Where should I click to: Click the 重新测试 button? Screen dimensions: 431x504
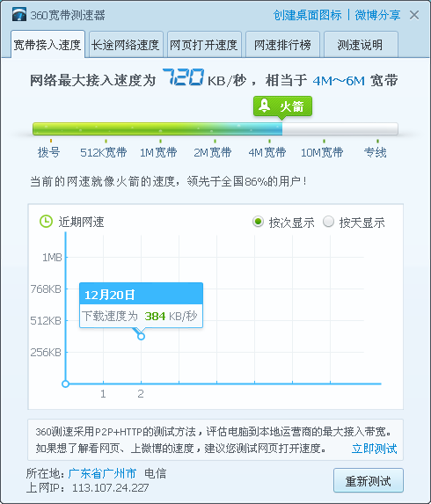[x=369, y=480]
